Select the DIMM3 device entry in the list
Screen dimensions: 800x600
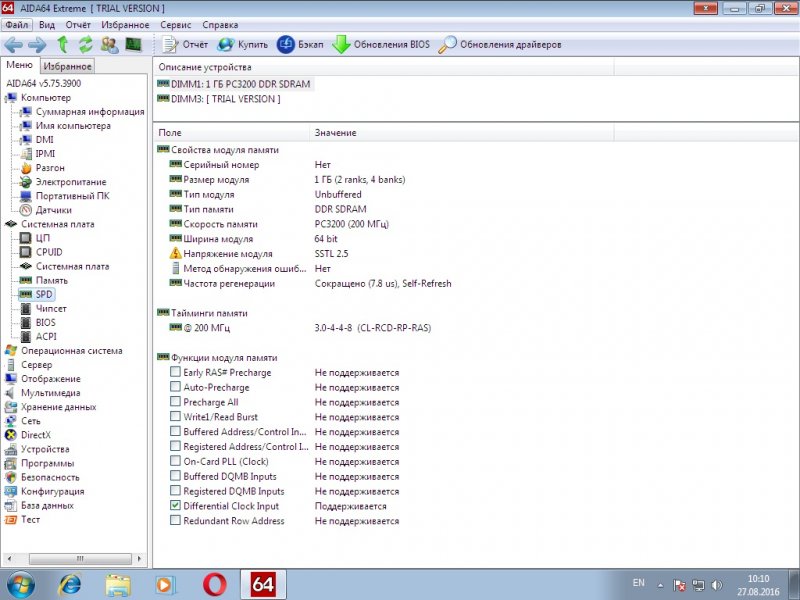coord(225,99)
